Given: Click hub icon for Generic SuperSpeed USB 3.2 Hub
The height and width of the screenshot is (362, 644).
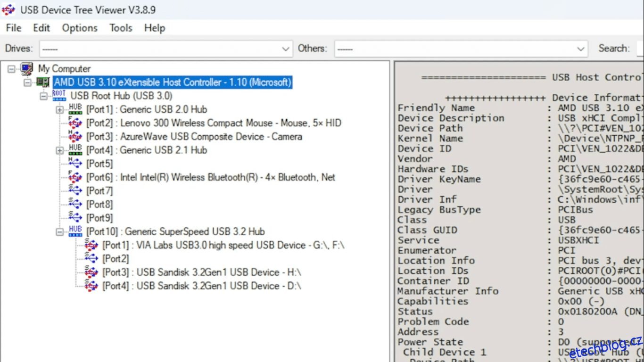Looking at the screenshot, I should [x=75, y=231].
